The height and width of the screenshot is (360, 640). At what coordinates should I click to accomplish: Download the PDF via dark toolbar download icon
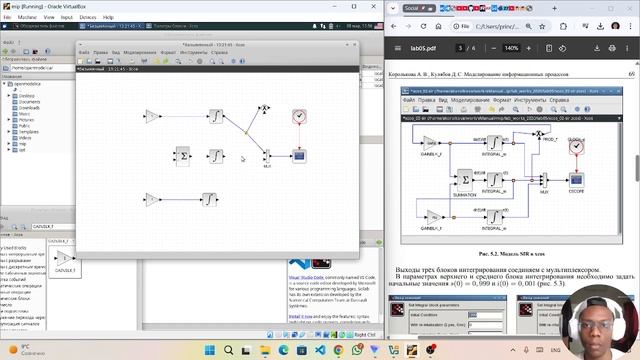coord(597,48)
